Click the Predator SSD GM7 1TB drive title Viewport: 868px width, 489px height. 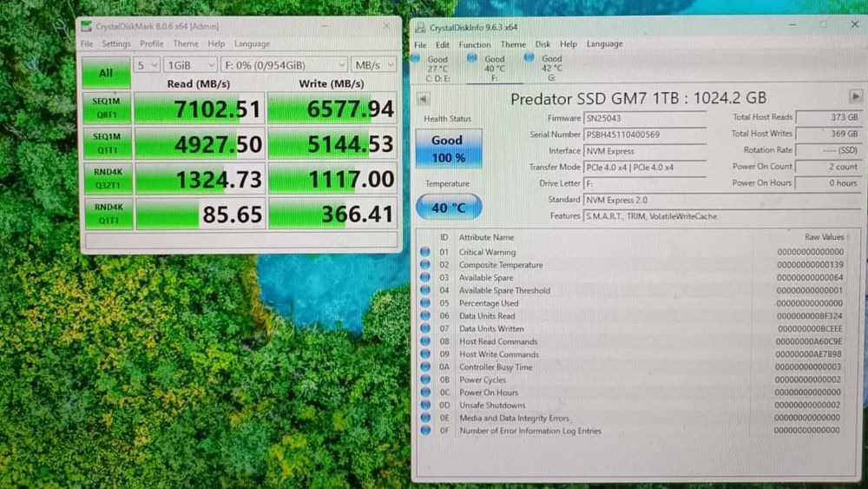click(x=638, y=98)
